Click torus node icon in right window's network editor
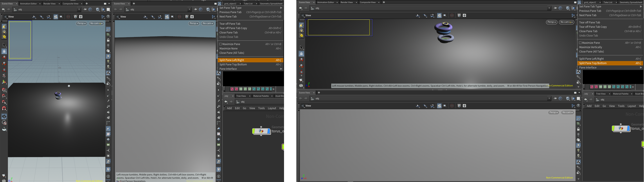This screenshot has height=182, width=644. pyautogui.click(x=621, y=128)
